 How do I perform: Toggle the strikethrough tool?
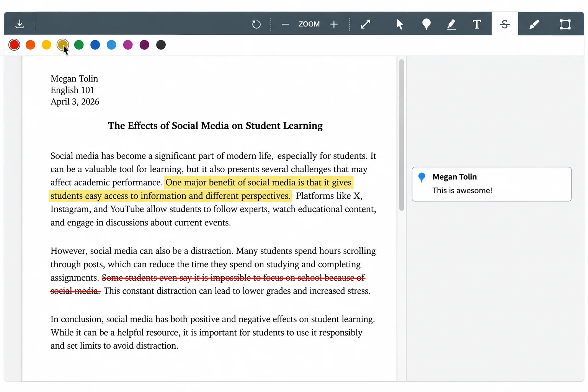505,24
